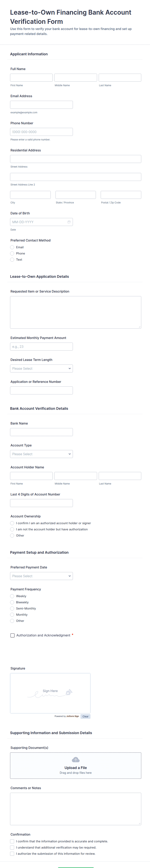Check the Authorization and Acknowledgment checkbox
Image resolution: width=150 pixels, height=868 pixels.
pyautogui.click(x=13, y=635)
